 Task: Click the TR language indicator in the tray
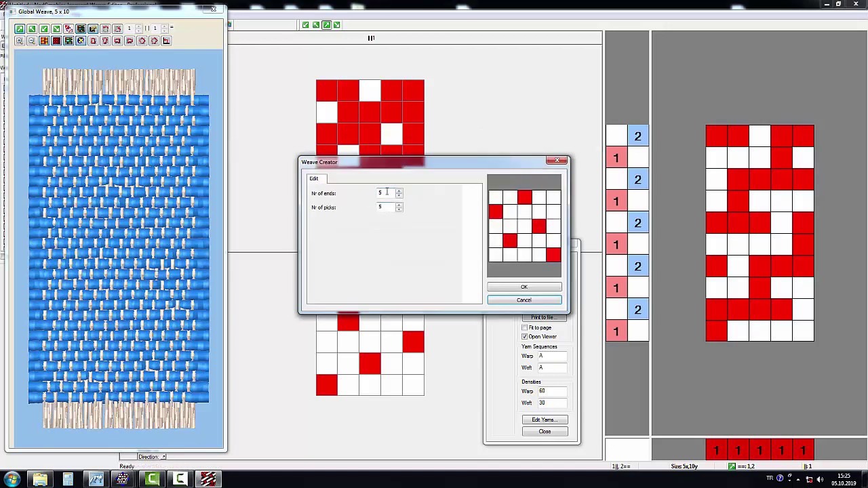click(x=770, y=479)
